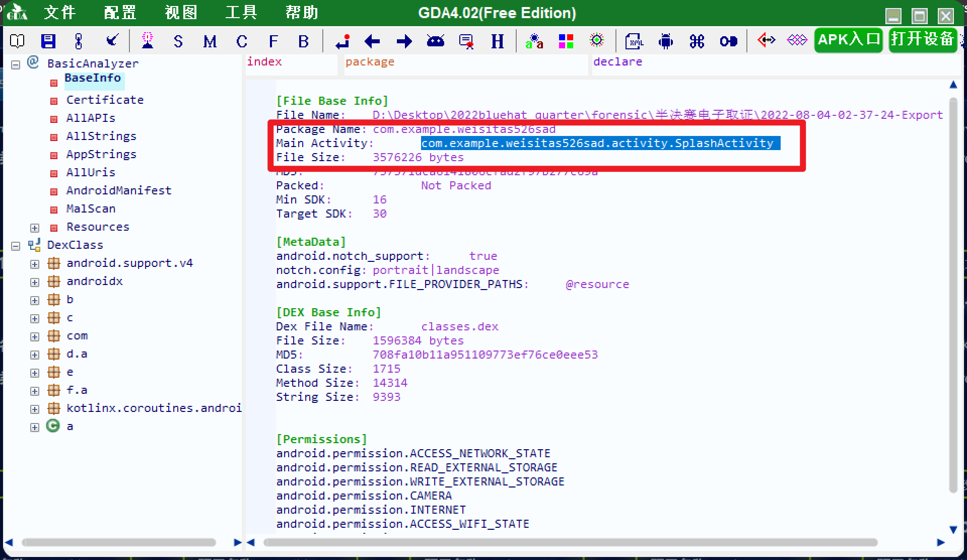The height and width of the screenshot is (560, 967).
Task: Open the AppStrings item
Action: point(101,154)
